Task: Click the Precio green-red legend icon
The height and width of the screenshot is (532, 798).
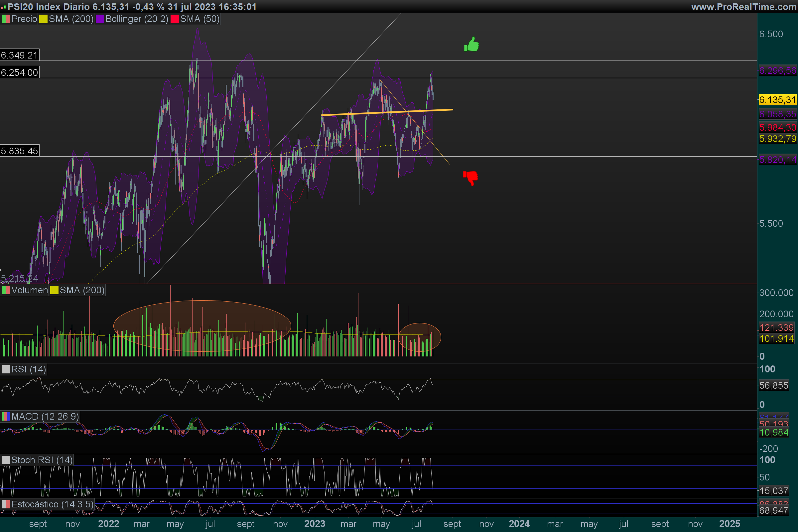Action: pyautogui.click(x=6, y=19)
